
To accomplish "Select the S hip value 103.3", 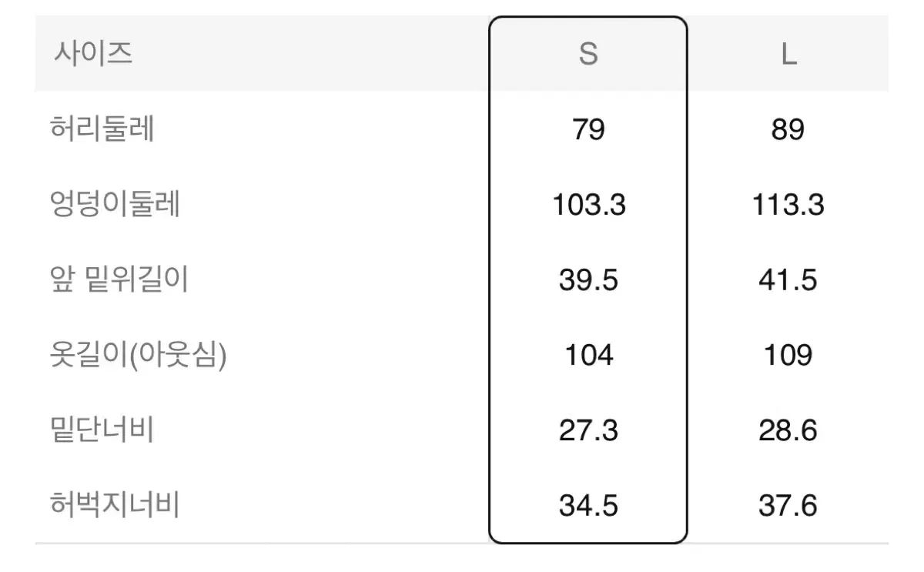I will click(588, 205).
